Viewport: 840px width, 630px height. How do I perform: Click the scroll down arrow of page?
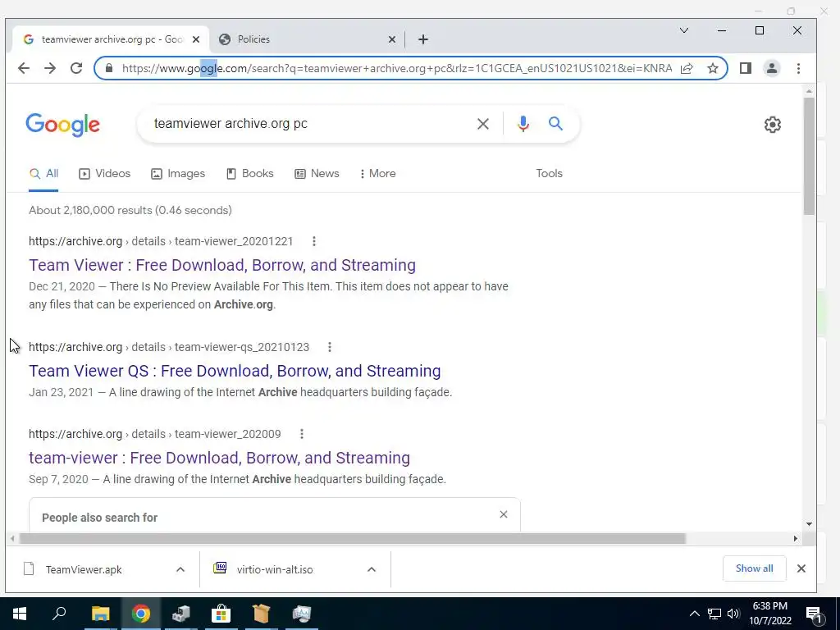809,524
